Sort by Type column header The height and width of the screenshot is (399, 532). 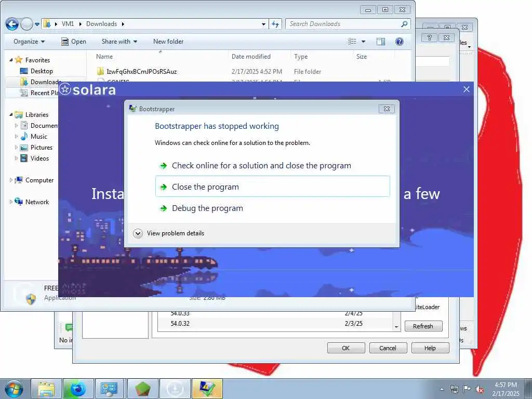(301, 56)
